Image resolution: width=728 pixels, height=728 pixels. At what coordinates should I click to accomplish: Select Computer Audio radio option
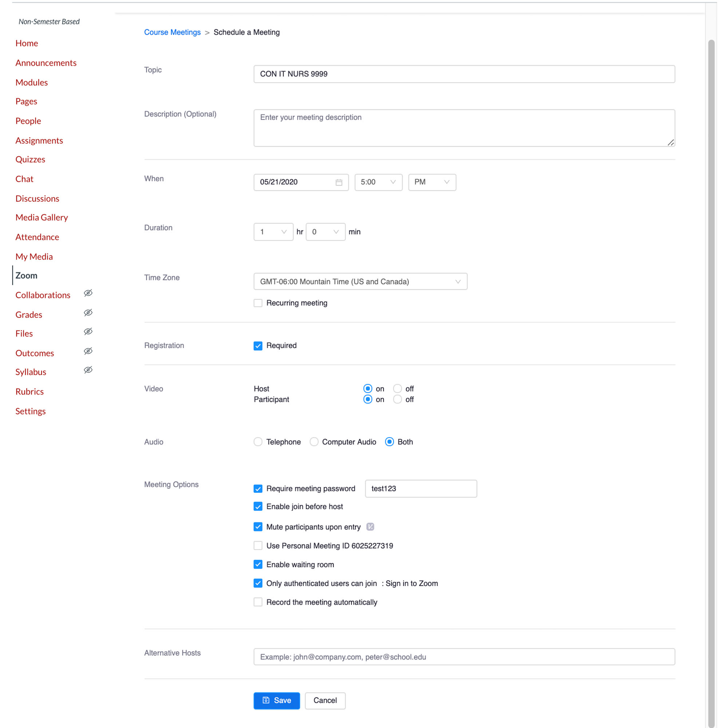[x=314, y=442]
